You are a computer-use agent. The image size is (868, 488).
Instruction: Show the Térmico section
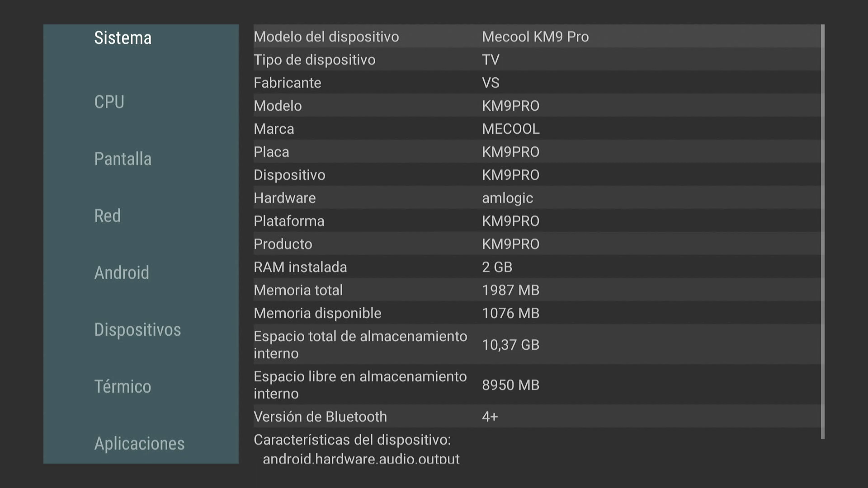[x=123, y=387]
